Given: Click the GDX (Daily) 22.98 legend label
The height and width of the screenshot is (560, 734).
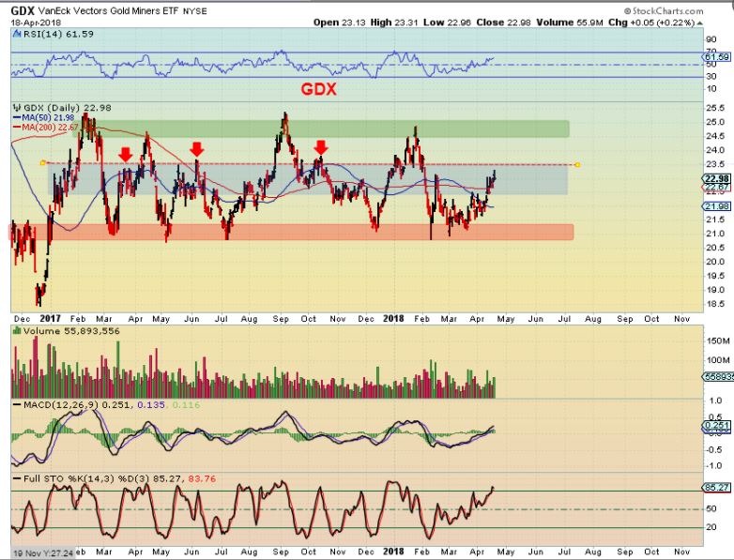Looking at the screenshot, I should coord(68,108).
